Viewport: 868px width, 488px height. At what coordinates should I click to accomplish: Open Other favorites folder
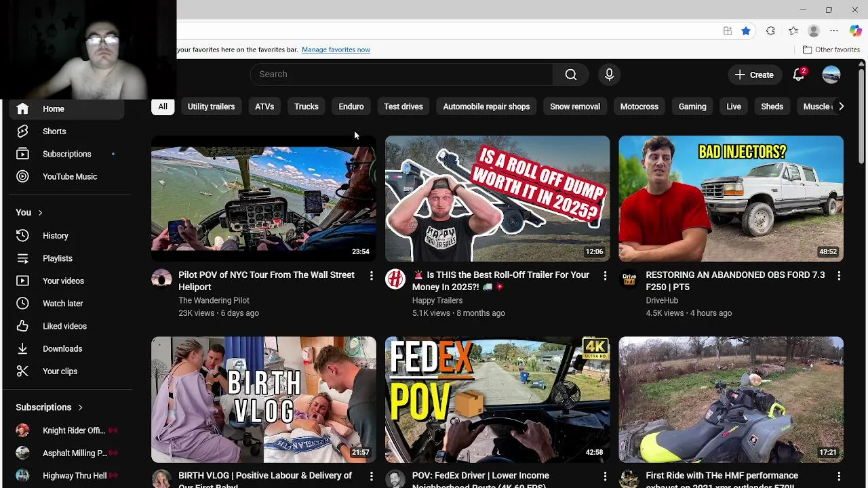coord(831,49)
